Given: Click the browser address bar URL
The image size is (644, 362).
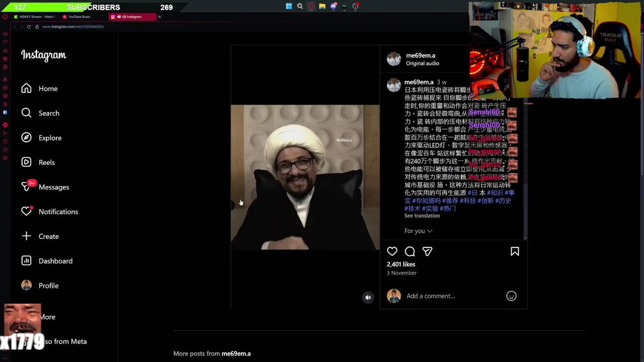Looking at the screenshot, I should tap(73, 27).
